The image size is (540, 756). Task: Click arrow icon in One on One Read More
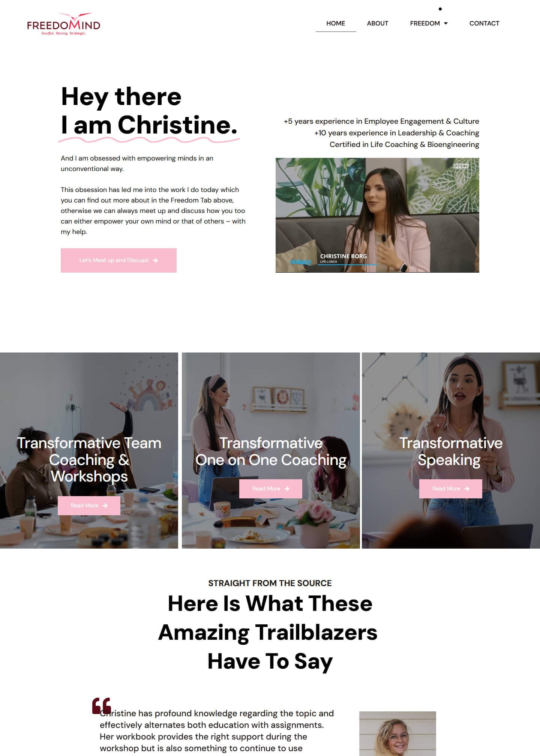click(287, 489)
